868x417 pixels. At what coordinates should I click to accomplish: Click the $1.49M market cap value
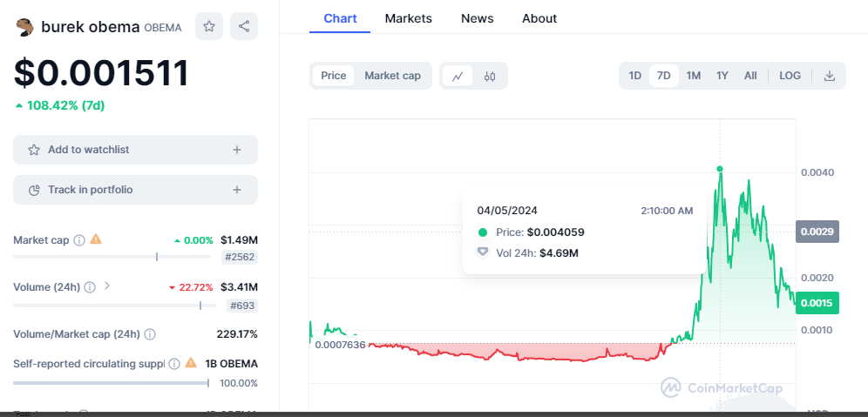click(x=239, y=240)
